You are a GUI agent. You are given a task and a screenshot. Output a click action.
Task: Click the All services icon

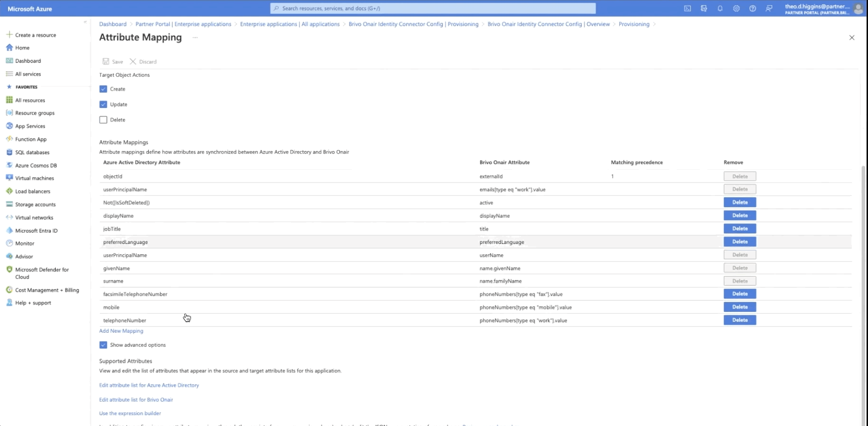tap(9, 74)
